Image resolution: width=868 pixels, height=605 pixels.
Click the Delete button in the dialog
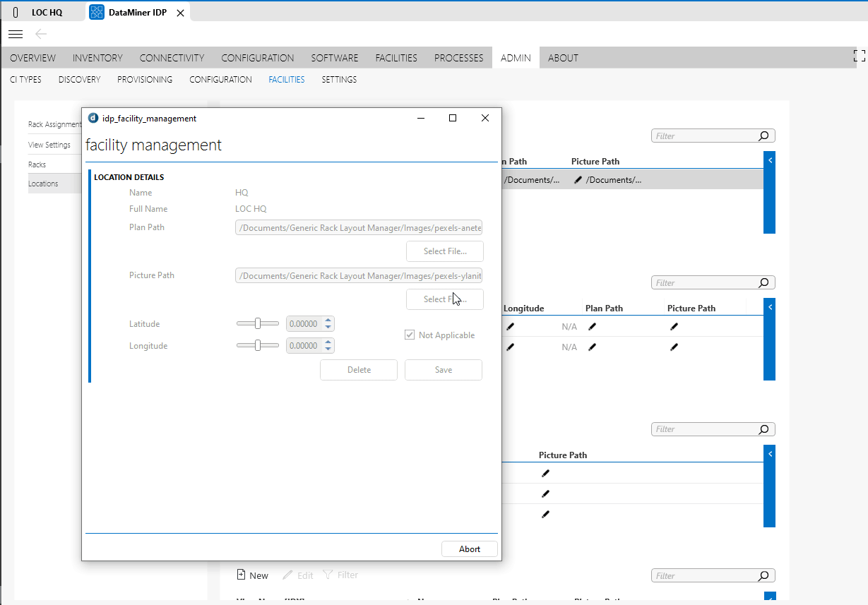point(359,370)
